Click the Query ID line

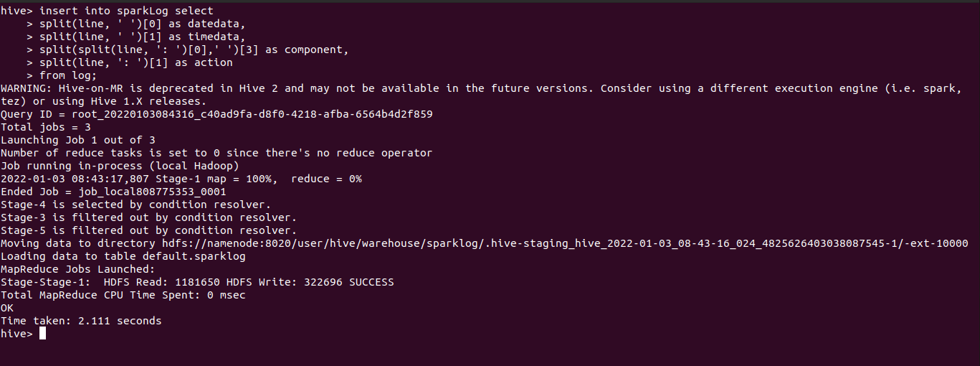pyautogui.click(x=217, y=114)
